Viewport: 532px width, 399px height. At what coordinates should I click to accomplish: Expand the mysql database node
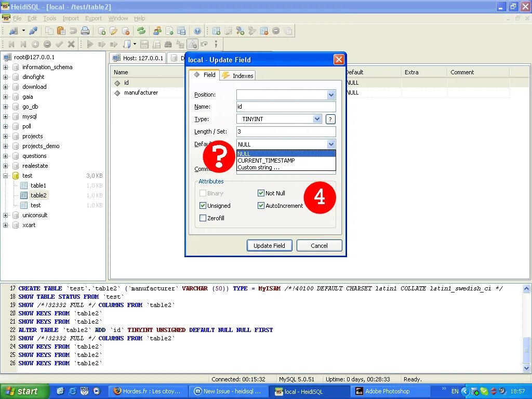[5, 116]
